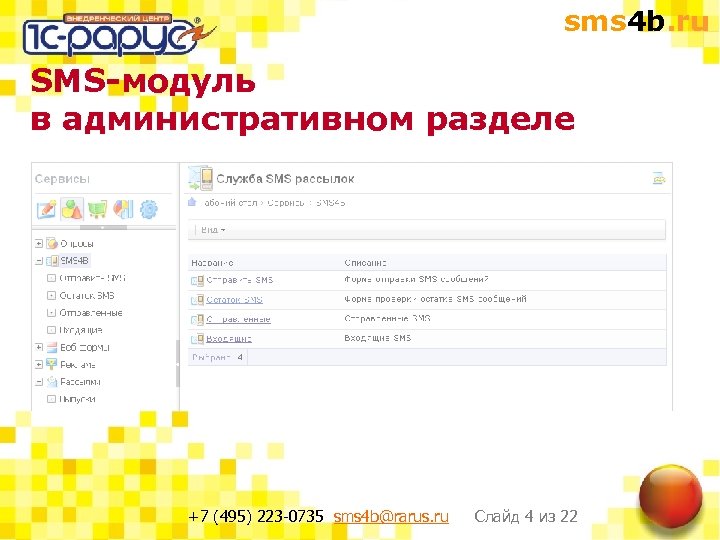Open the shop cart section icon

pos(97,209)
